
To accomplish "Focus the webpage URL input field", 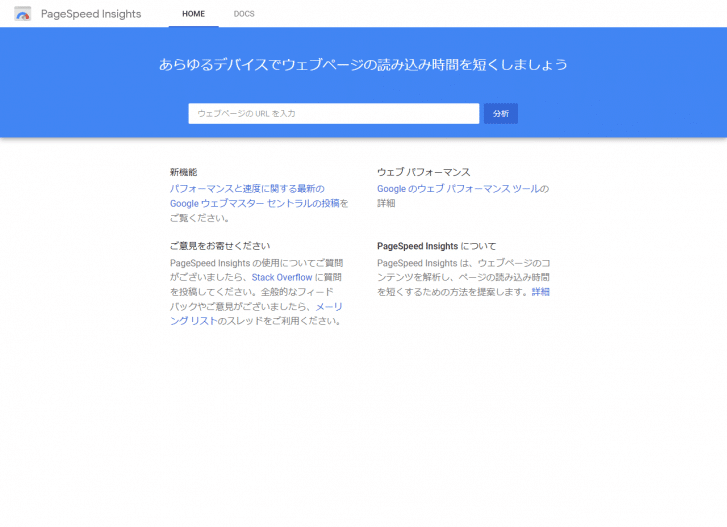I will [333, 114].
